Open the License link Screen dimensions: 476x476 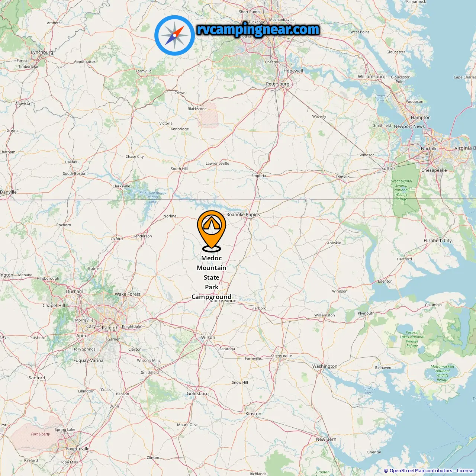click(x=465, y=471)
